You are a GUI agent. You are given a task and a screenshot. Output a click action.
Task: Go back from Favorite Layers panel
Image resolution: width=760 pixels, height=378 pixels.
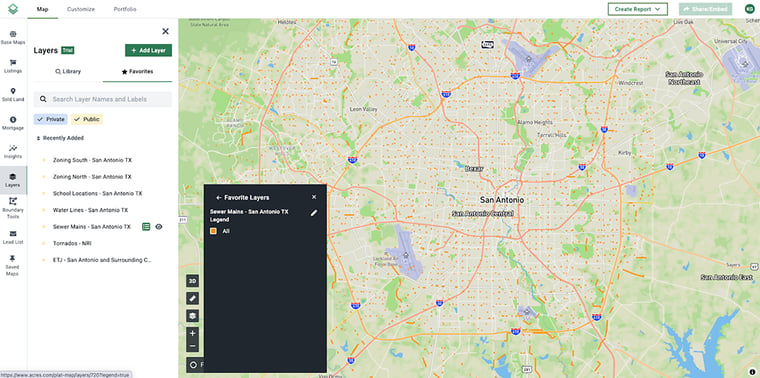click(x=219, y=198)
